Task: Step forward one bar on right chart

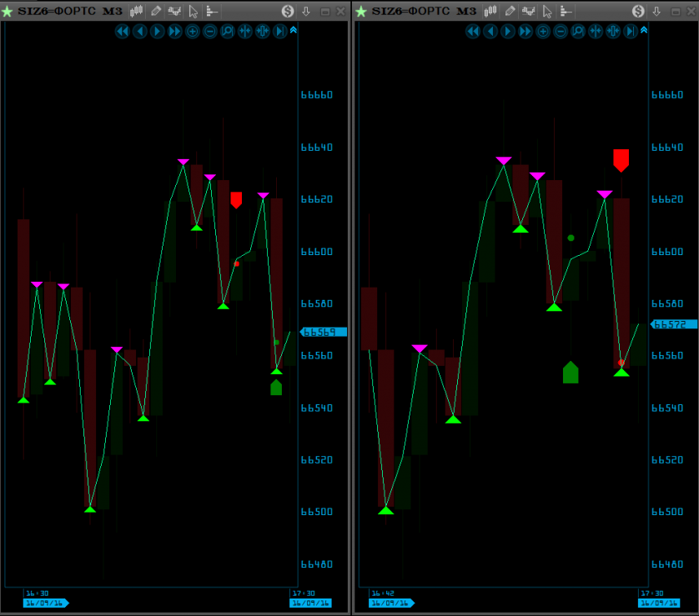Action: pos(508,31)
